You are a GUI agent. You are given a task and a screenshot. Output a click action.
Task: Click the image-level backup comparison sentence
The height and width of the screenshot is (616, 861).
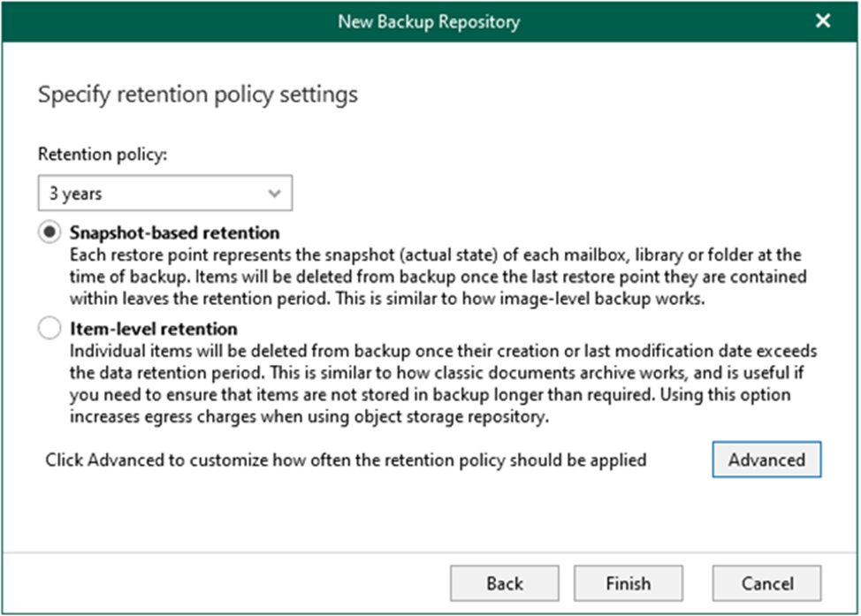point(520,299)
